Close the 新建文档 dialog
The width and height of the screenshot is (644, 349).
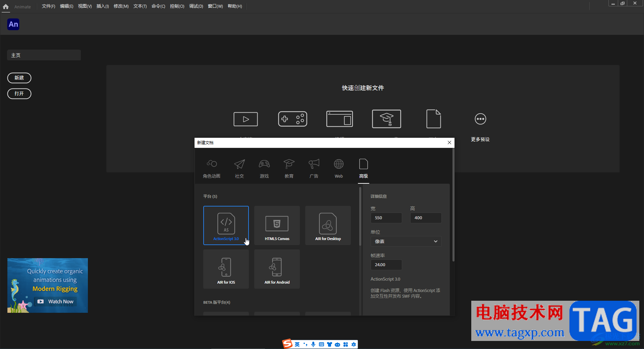click(x=449, y=142)
